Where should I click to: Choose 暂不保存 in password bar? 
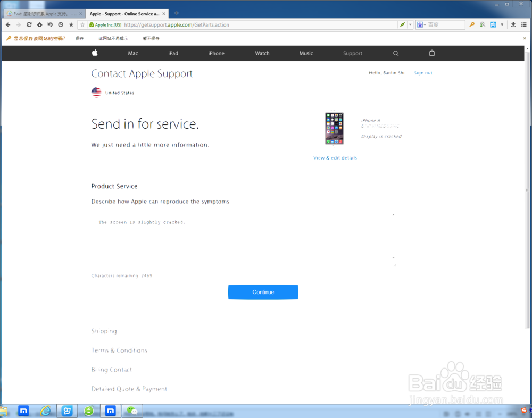(151, 38)
